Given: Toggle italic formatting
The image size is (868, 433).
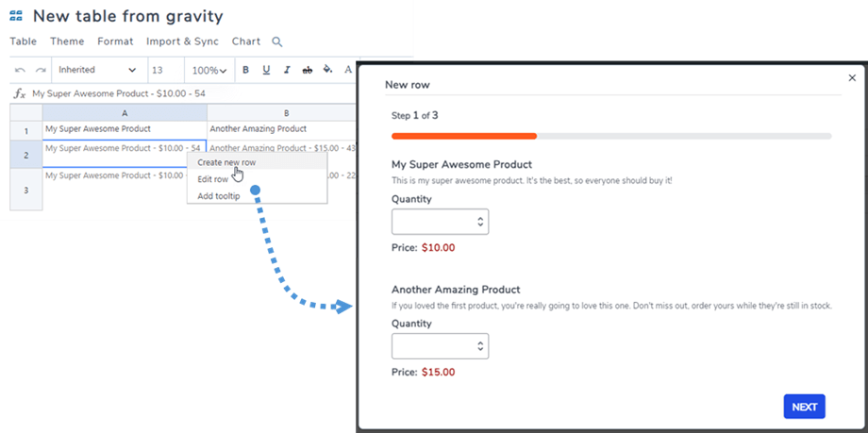Looking at the screenshot, I should tap(287, 70).
